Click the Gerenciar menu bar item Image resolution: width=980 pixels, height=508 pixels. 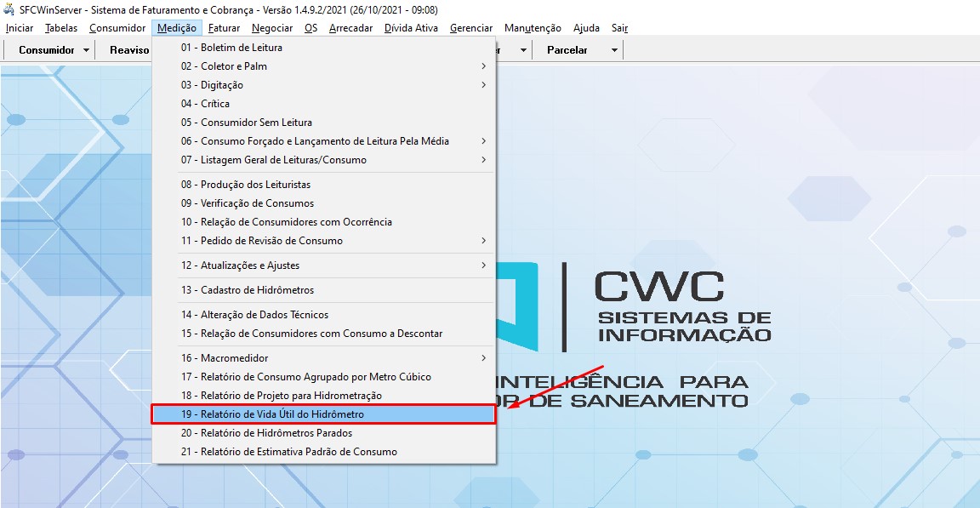pyautogui.click(x=471, y=28)
